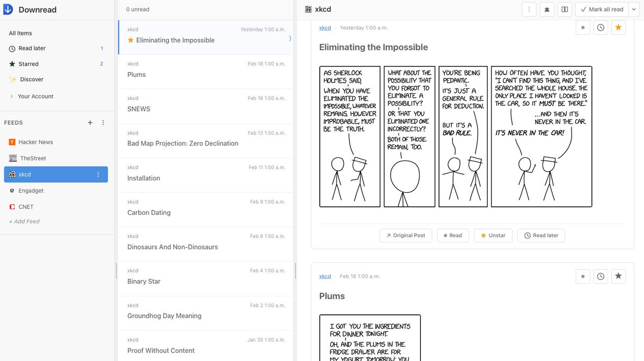Select the TheStreet feed icon

click(13, 158)
